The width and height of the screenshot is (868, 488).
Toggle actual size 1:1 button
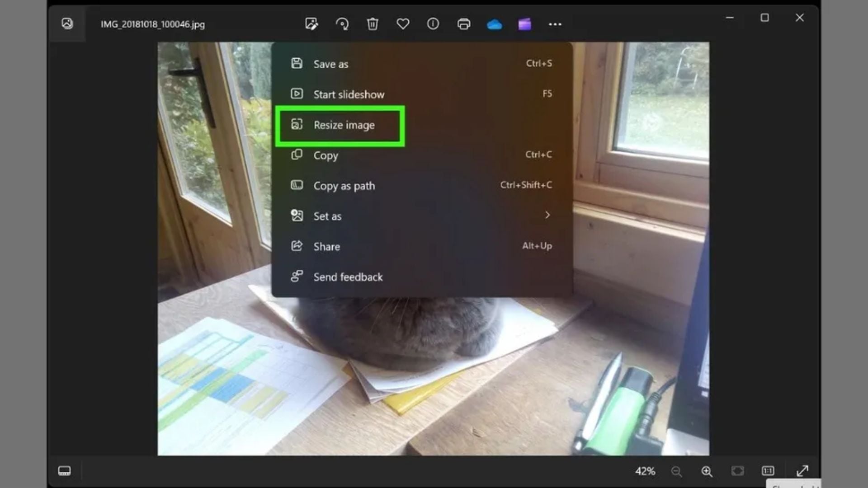tap(768, 471)
